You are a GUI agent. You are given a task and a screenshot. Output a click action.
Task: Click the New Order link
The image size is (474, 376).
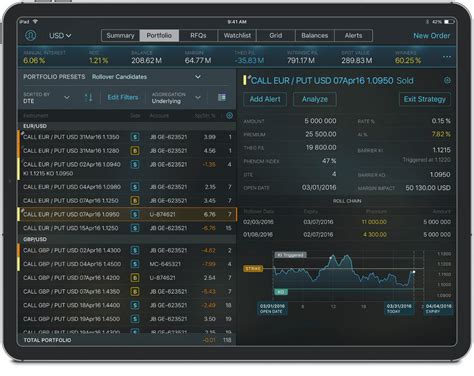click(431, 36)
